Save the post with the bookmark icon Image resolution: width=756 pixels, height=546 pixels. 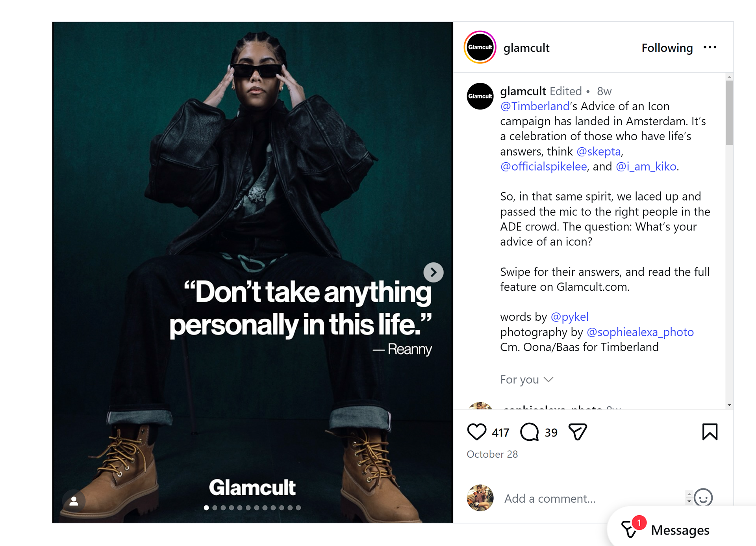[710, 432]
